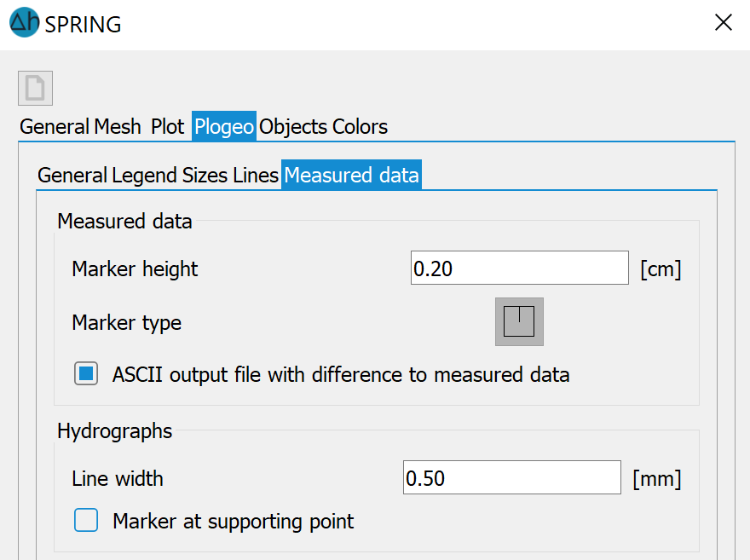This screenshot has width=750, height=560.
Task: Select the Lines sub-tab
Action: point(256,176)
